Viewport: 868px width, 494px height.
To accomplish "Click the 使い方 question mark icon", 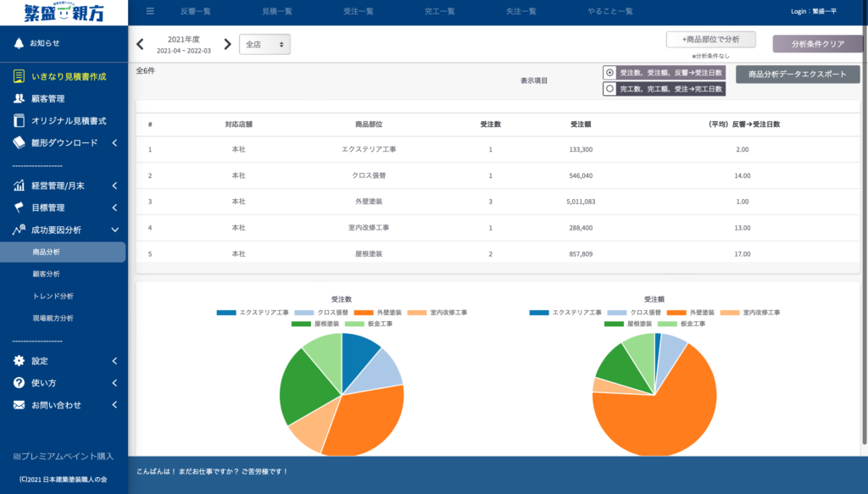I will 19,383.
